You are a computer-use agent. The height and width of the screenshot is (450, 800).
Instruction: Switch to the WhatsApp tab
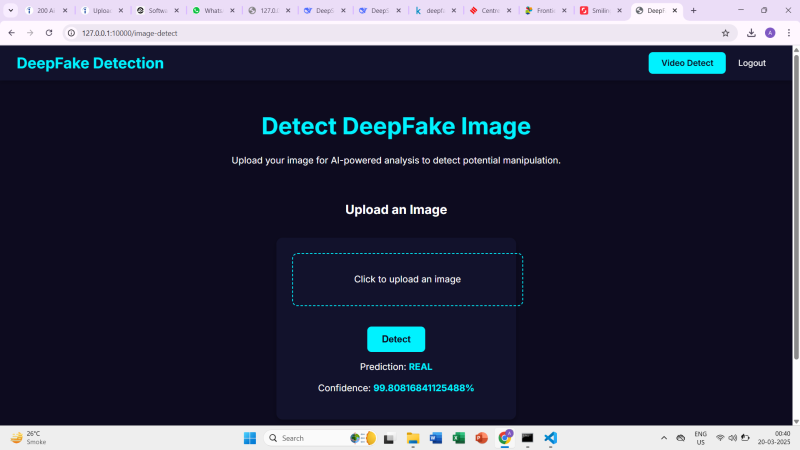pos(209,10)
